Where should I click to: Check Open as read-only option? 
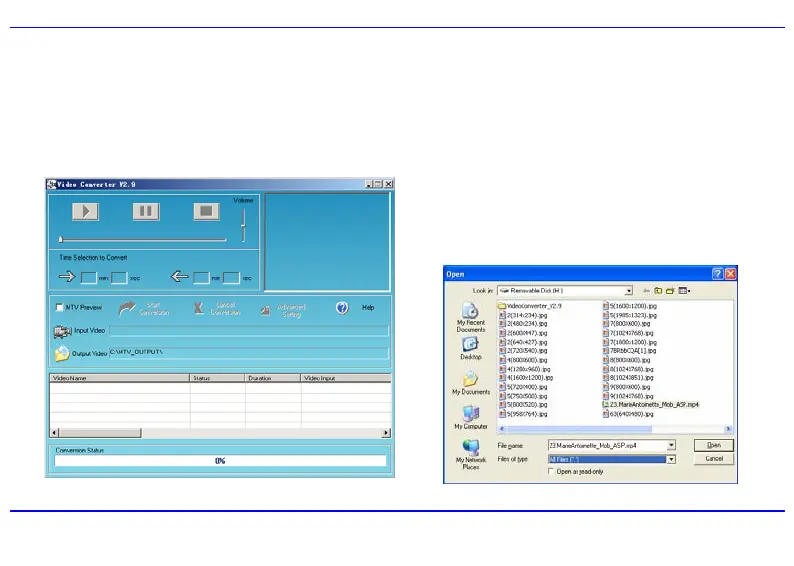tap(551, 471)
